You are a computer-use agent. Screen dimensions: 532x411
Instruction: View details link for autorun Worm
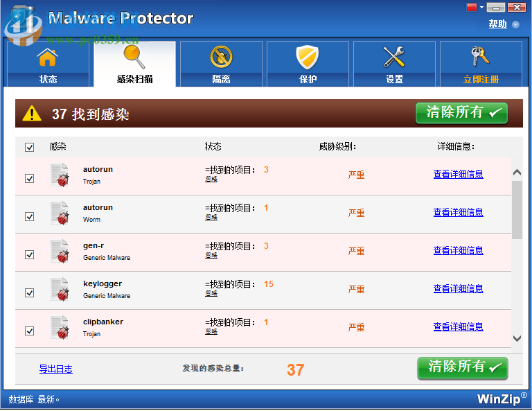pyautogui.click(x=458, y=213)
